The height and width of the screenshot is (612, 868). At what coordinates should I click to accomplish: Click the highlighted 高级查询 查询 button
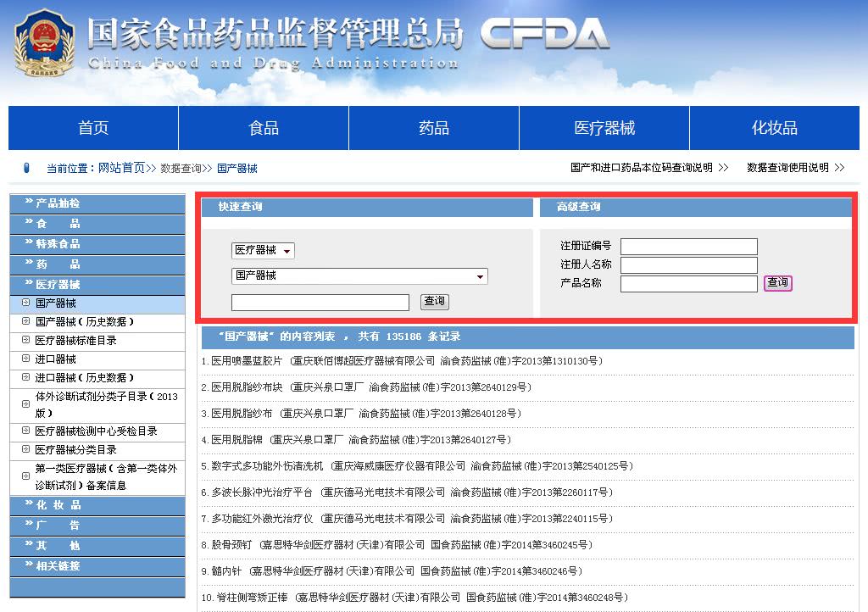tap(776, 285)
